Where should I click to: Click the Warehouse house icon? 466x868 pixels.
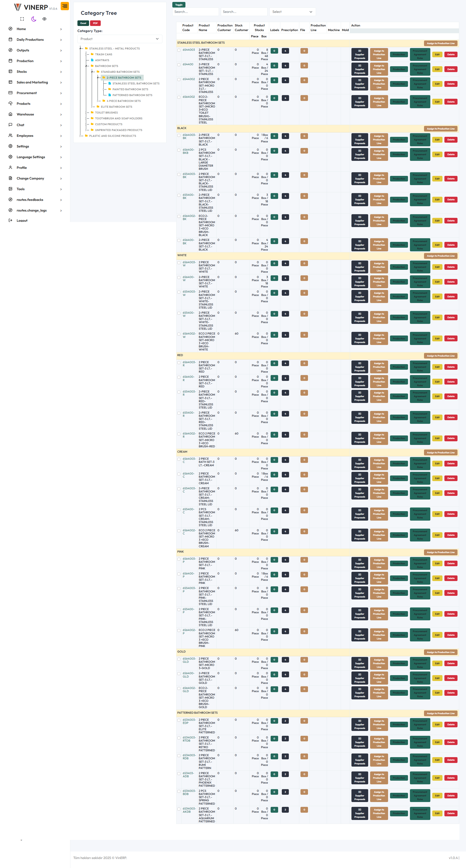pos(10,114)
